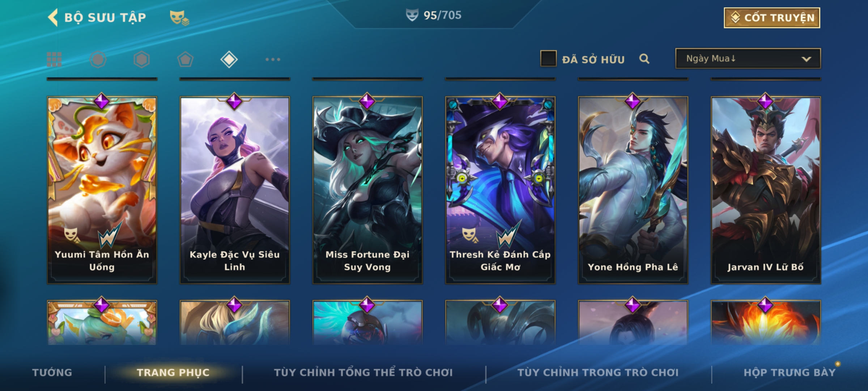Select the diamond rarity filter icon
Screen dimensions: 868x391
229,59
